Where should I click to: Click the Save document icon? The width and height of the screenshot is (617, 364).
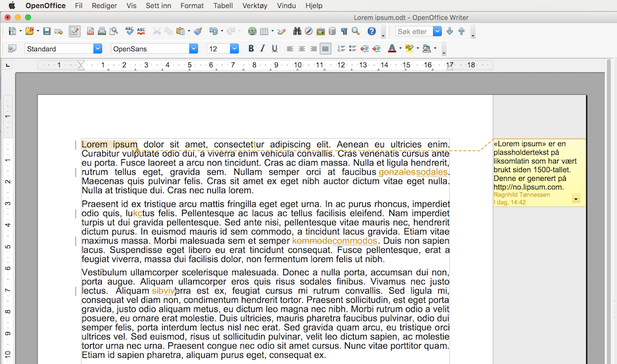point(46,31)
